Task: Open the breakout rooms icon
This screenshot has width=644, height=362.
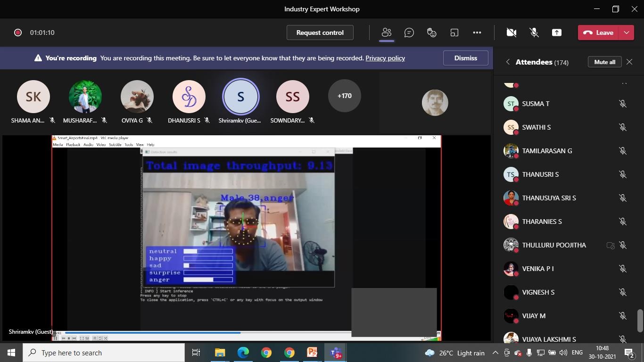Action: point(454,32)
